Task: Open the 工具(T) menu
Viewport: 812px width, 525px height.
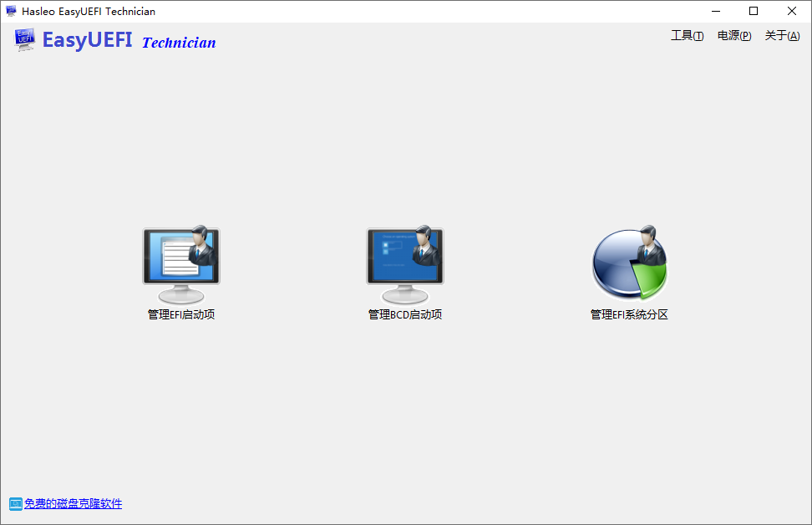Action: [x=687, y=36]
